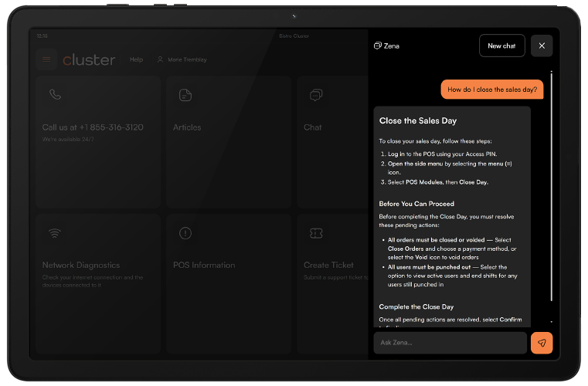Open the Articles card label
The image size is (588, 386).
[x=187, y=127]
